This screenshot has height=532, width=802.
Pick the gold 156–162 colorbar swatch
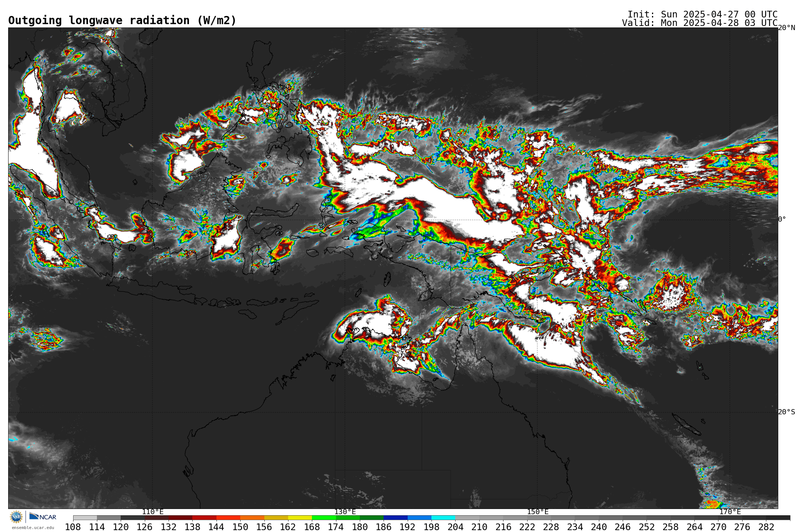pos(276,518)
